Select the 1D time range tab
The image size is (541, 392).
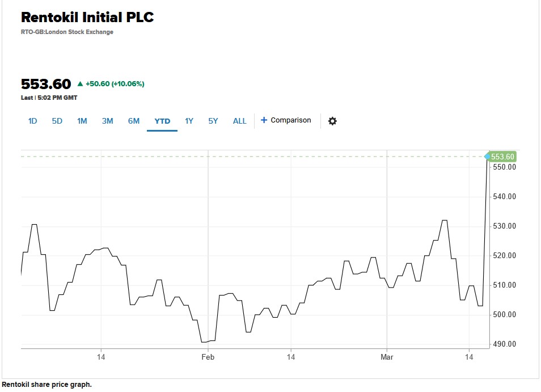(32, 121)
